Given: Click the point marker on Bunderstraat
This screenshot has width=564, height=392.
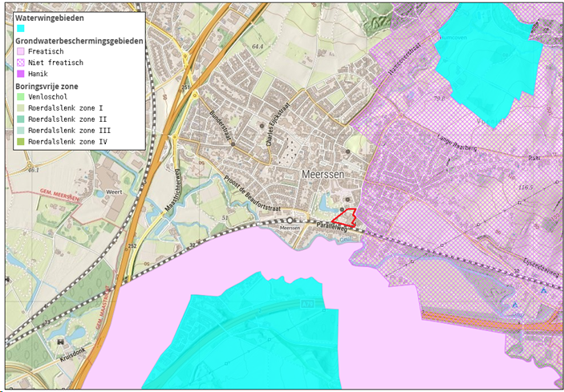Looking at the screenshot, I should click(x=233, y=144).
